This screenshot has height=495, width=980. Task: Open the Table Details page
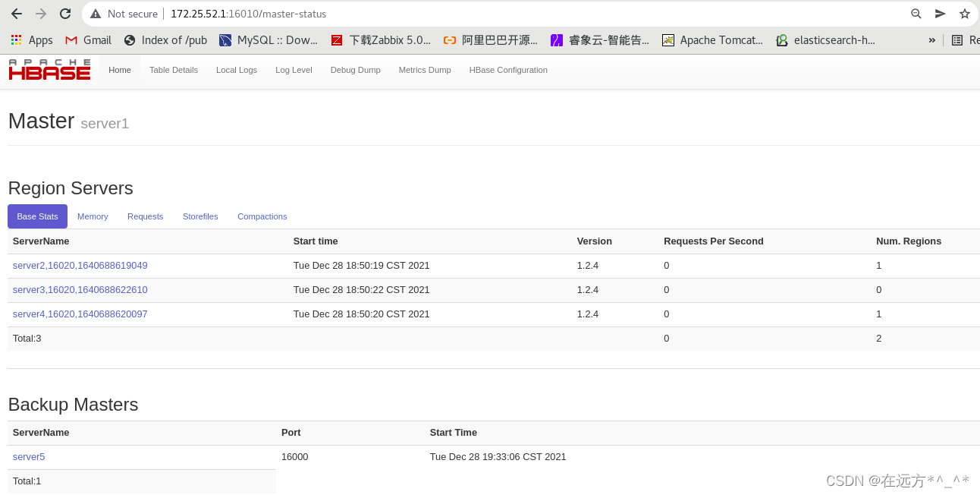(174, 70)
